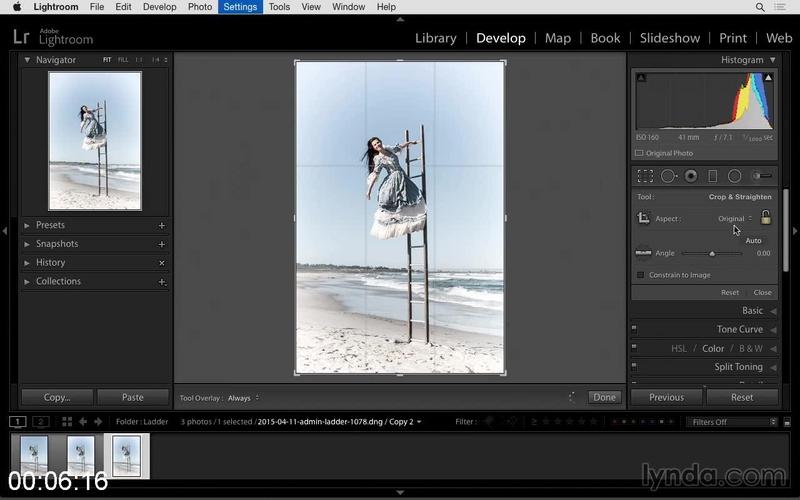The height and width of the screenshot is (500, 800).
Task: Toggle Original Photo checkbox under histogram
Action: click(639, 153)
